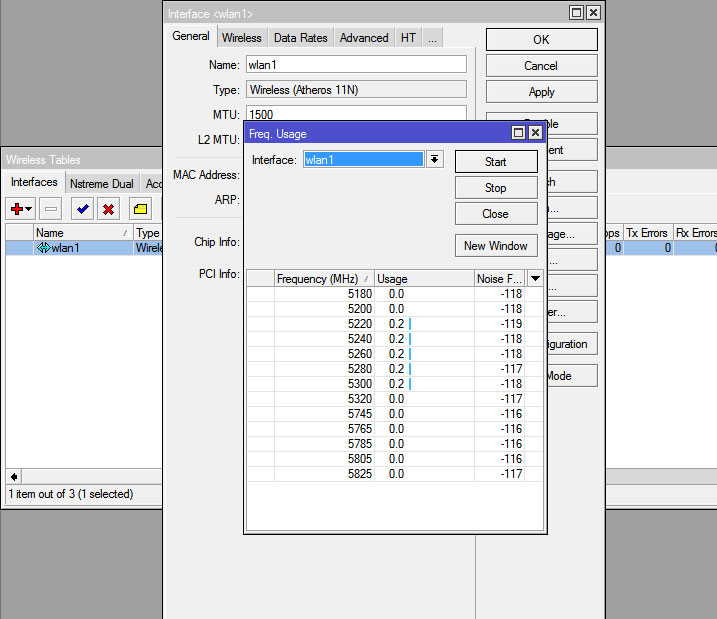Expand the more tabs ellipsis in the Interface window

[x=432, y=38]
